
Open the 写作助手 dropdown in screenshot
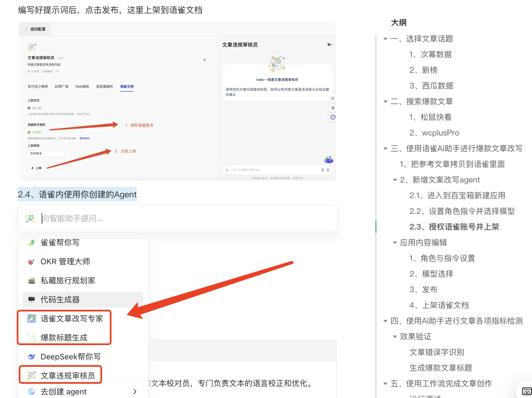coord(49,153)
